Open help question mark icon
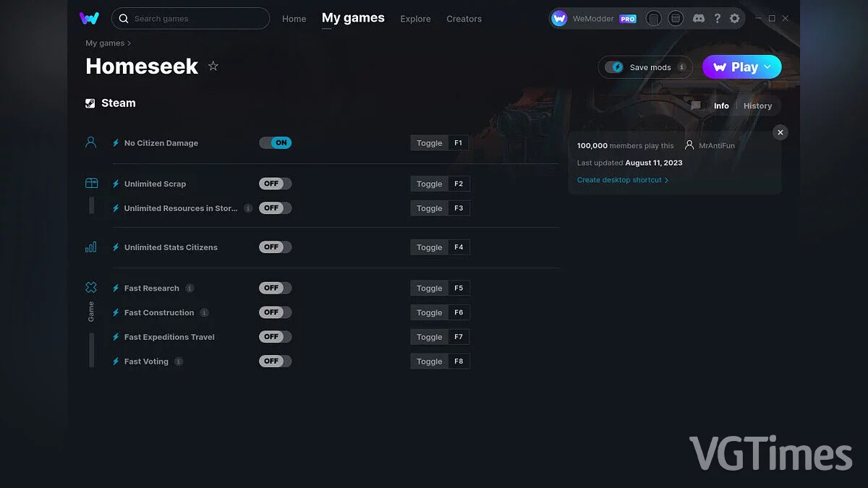 point(717,19)
